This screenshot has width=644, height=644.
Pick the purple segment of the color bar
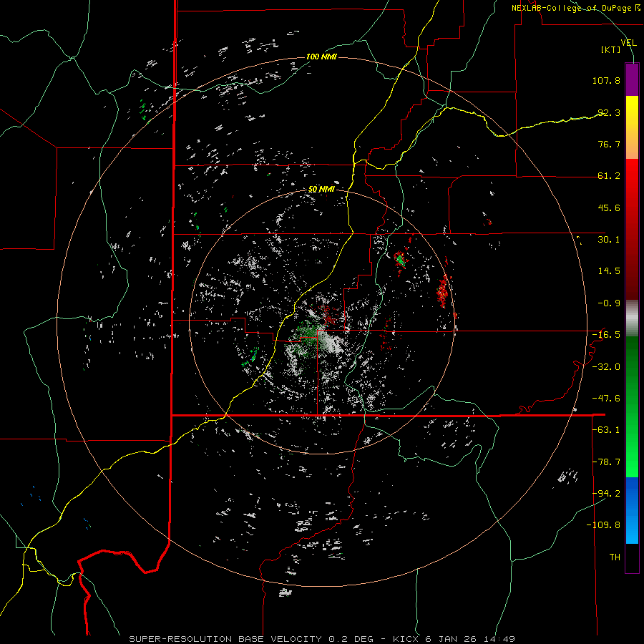(x=632, y=79)
